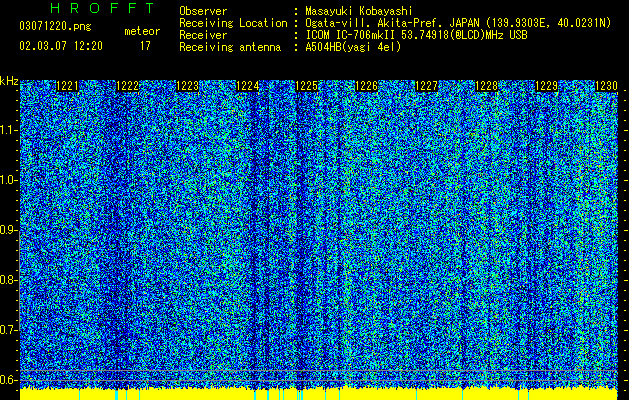Click the Receiving Location label
629x400 pixels.
tap(233, 23)
